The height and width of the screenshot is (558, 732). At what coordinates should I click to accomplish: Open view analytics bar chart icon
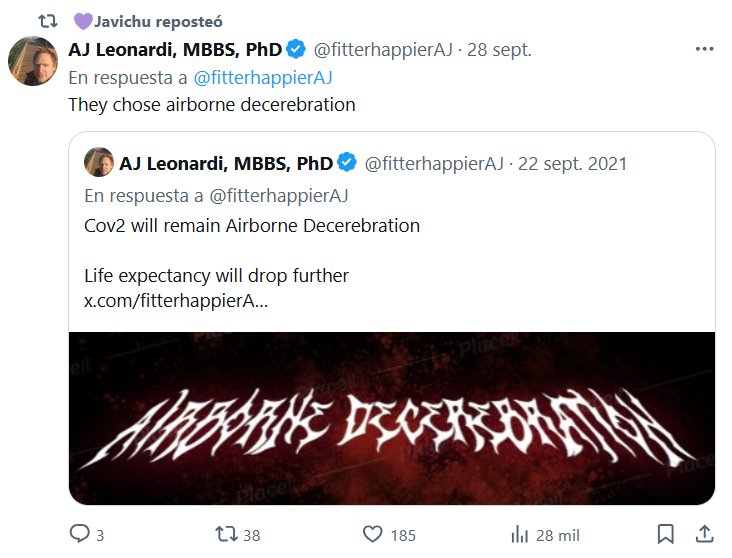[x=520, y=534]
